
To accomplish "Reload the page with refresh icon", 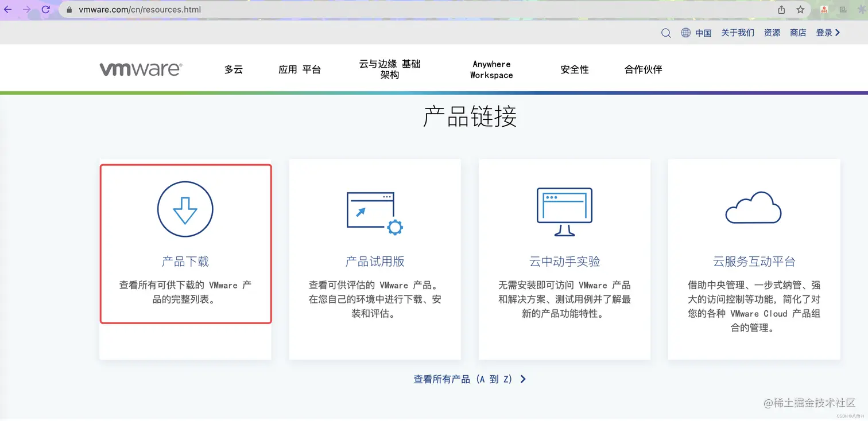I will 46,10.
